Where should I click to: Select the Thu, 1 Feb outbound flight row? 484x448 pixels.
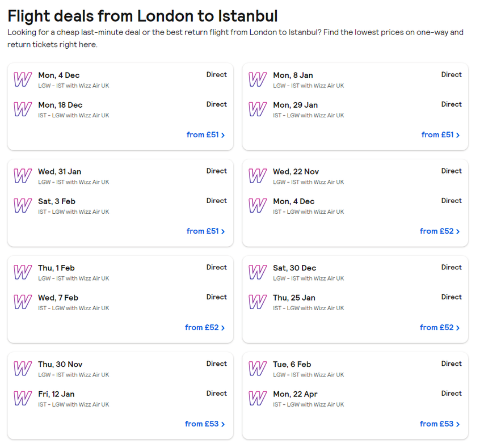[x=120, y=272]
